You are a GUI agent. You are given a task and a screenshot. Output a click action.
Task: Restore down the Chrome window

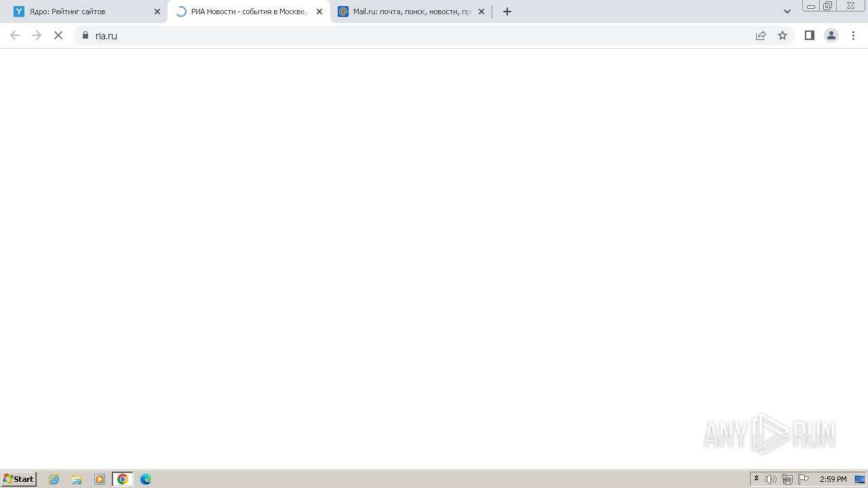click(827, 5)
